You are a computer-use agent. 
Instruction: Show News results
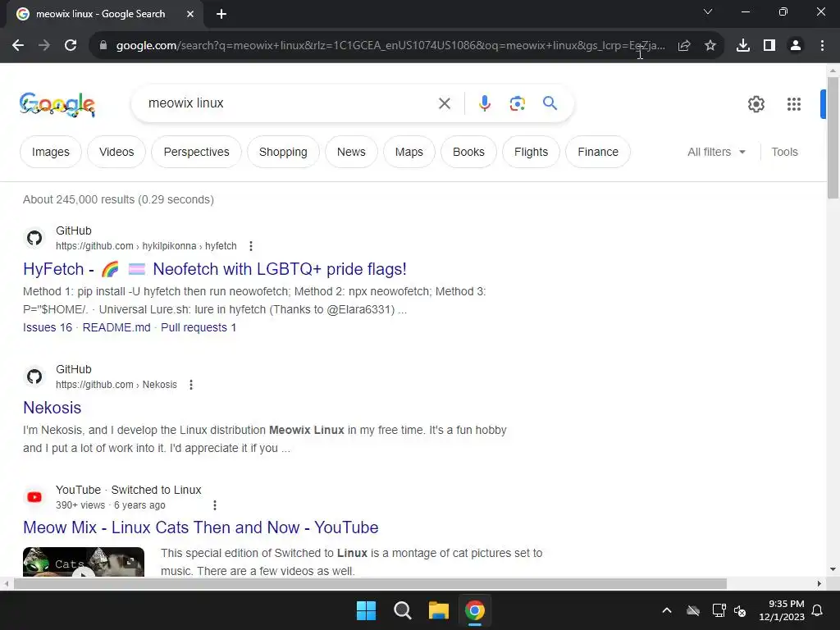point(351,152)
